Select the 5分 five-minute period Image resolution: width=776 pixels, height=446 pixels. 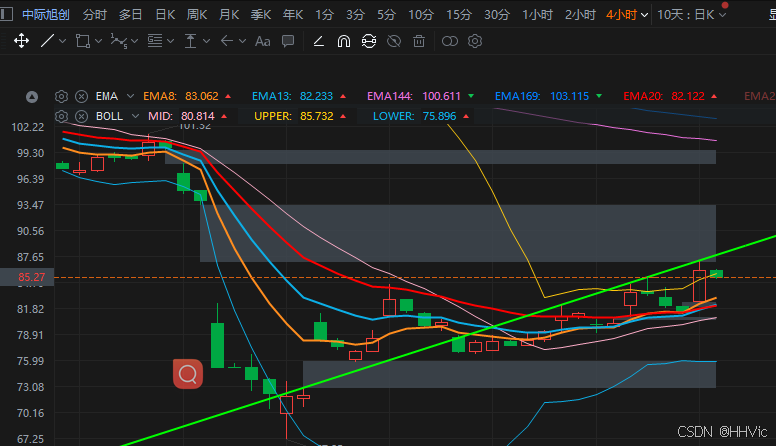click(386, 15)
